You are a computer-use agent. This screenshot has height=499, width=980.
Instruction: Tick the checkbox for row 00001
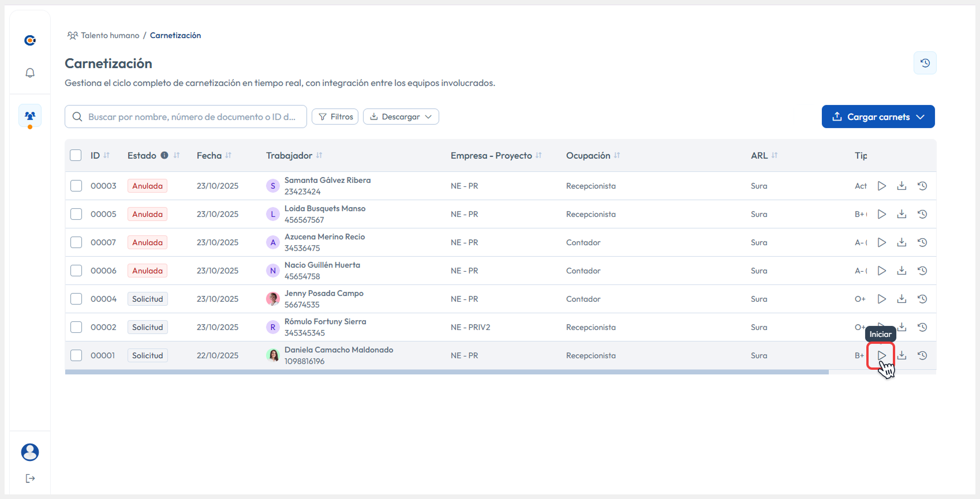tap(76, 355)
